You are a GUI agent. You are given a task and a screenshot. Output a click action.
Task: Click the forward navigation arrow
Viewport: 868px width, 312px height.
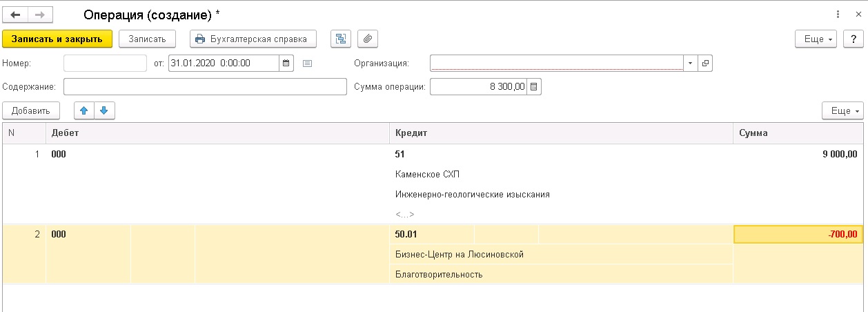39,14
